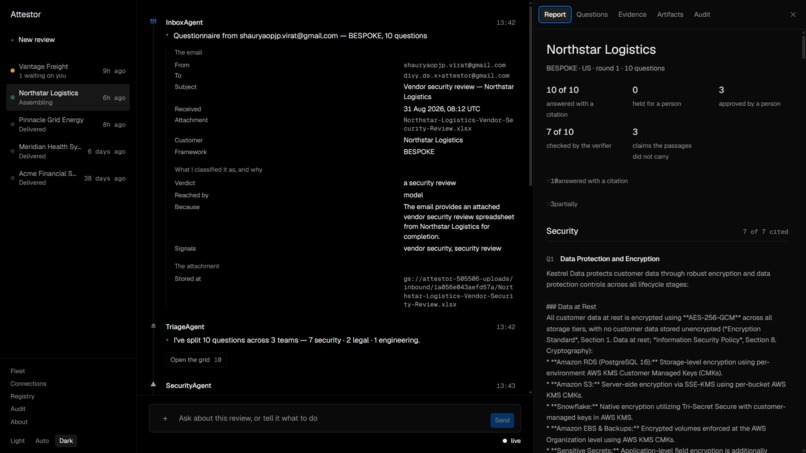The height and width of the screenshot is (453, 806).
Task: Click the TriageAgent avatar icon
Action: [x=153, y=326]
